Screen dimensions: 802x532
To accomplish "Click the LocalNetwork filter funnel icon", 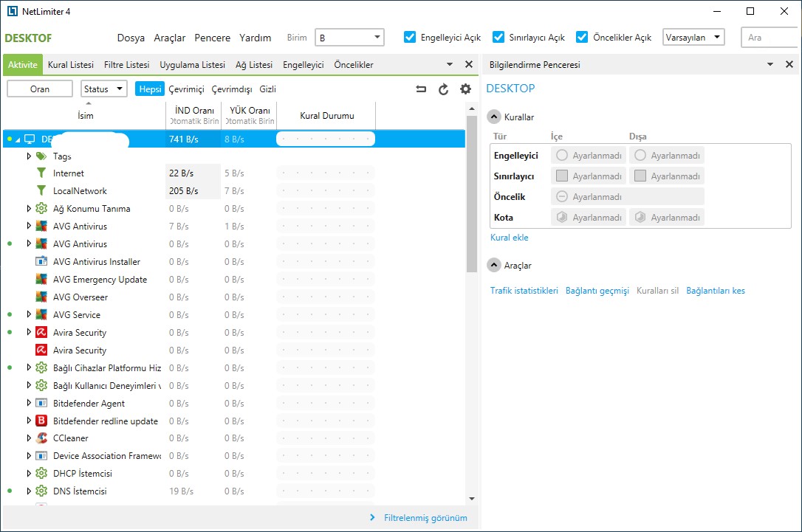I will 41,190.
